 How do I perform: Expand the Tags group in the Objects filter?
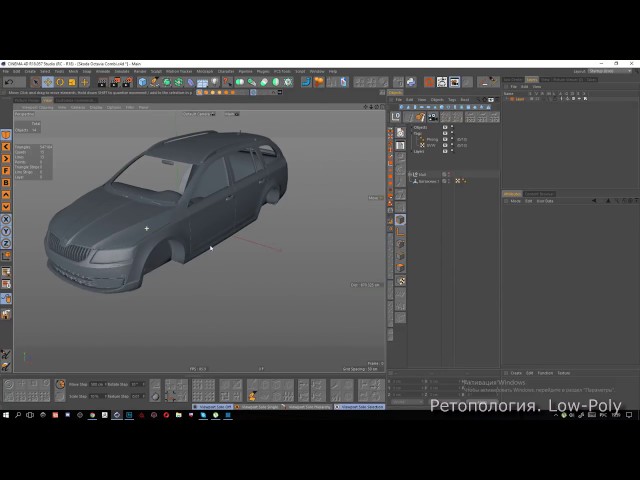pyautogui.click(x=410, y=133)
